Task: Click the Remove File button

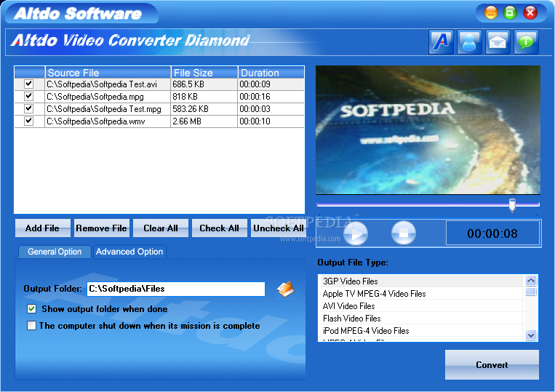Action: 101,228
